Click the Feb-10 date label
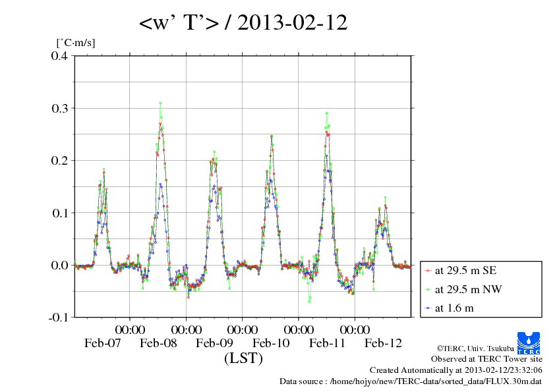555x392 pixels. click(271, 343)
